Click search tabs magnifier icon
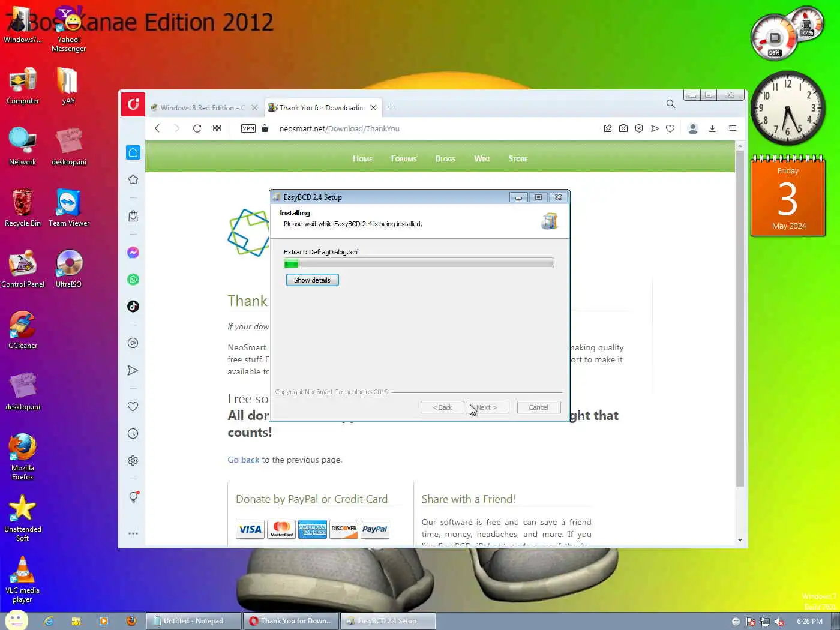This screenshot has height=630, width=840. coord(671,104)
